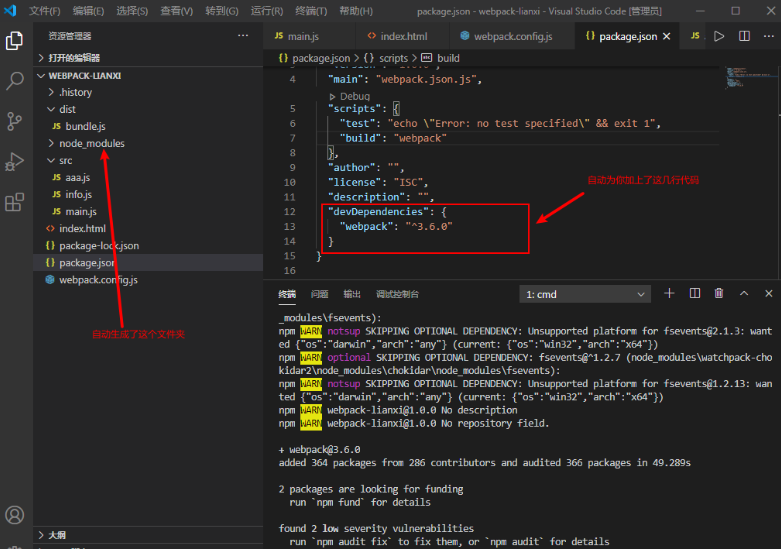Screen dimensions: 781x549
Task: Open the 选择(S) menu
Action: 132,11
